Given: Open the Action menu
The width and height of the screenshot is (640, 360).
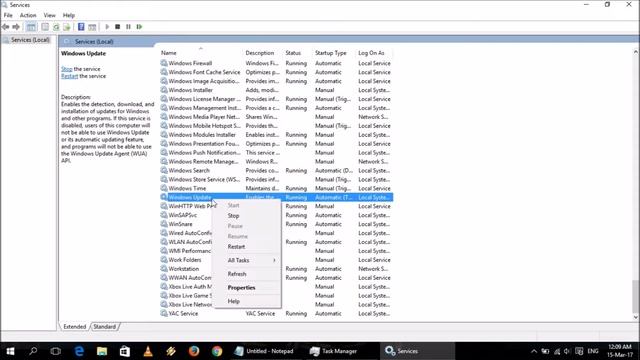Looking at the screenshot, I should (28, 15).
